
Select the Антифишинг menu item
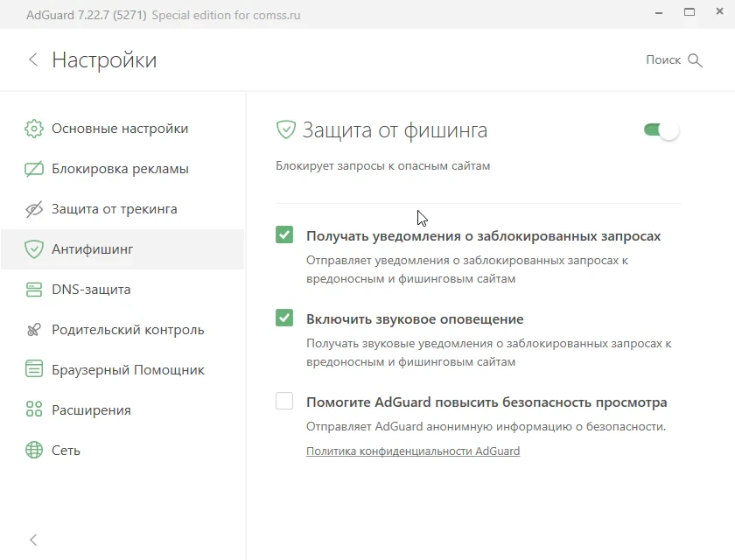(122, 249)
